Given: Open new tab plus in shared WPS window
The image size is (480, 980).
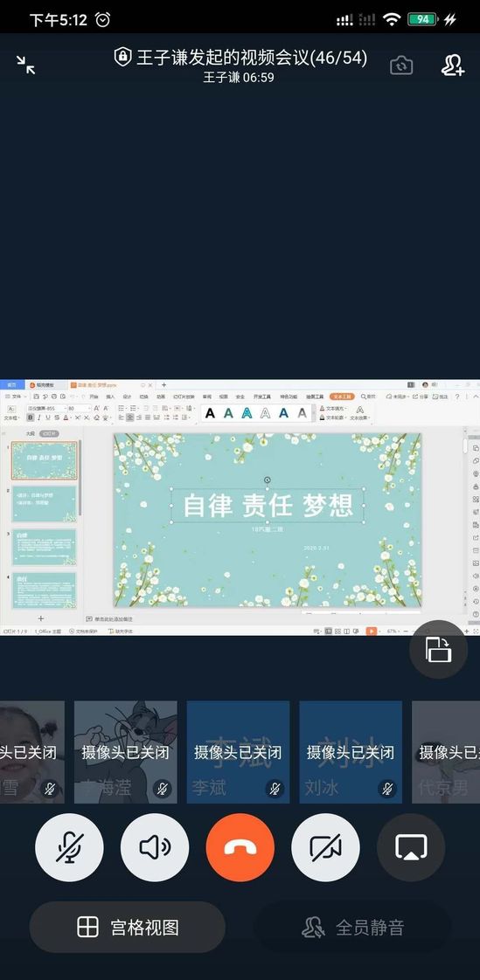Looking at the screenshot, I should (x=164, y=385).
